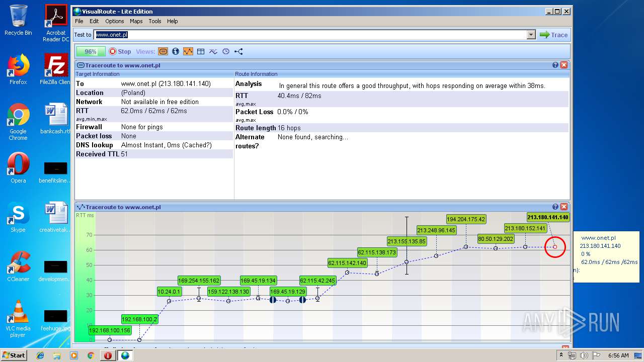Click the 213.180.152.141 hop label
Viewport: 644px width, 362px height.
tap(525, 228)
